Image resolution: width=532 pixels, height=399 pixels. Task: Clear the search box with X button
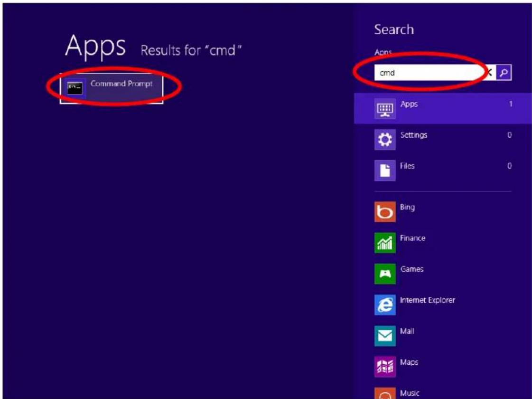pos(490,72)
